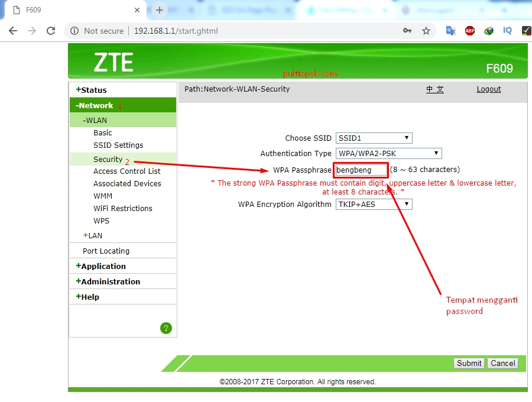
Task: Open WPA Encryption Algorithm dropdown
Action: tap(374, 204)
